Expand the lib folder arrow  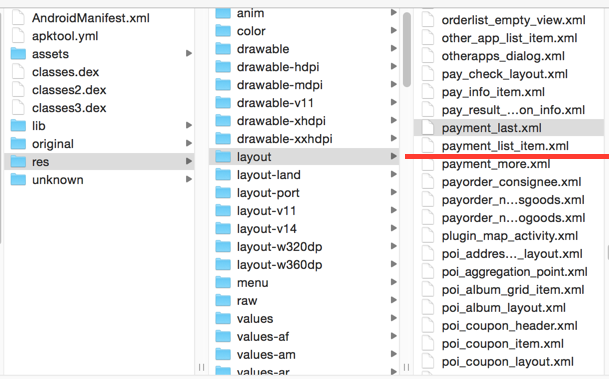(189, 125)
